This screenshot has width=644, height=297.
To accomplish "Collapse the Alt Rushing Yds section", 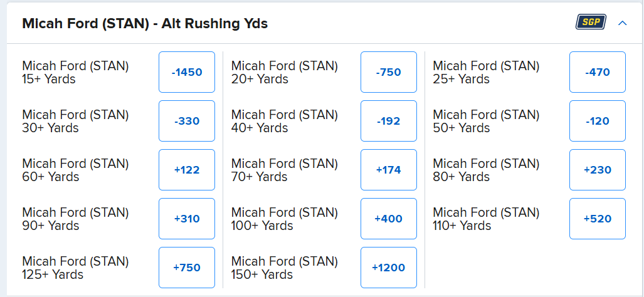I will 622,23.
